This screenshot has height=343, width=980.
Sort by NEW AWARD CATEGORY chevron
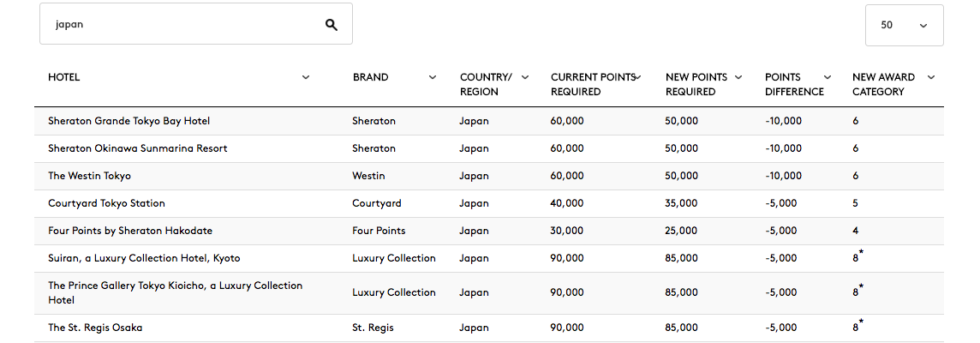tap(931, 78)
